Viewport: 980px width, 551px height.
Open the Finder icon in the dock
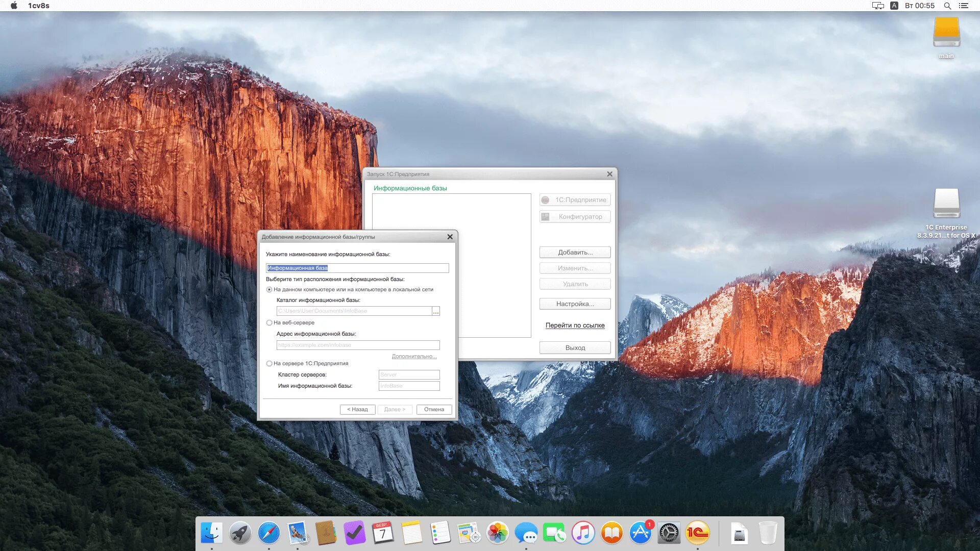pos(211,533)
